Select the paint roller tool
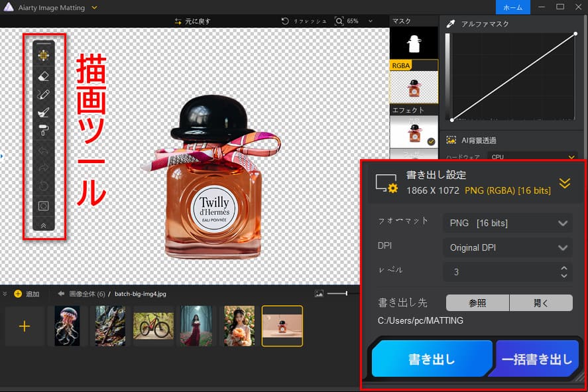The height and width of the screenshot is (392, 588). (44, 130)
